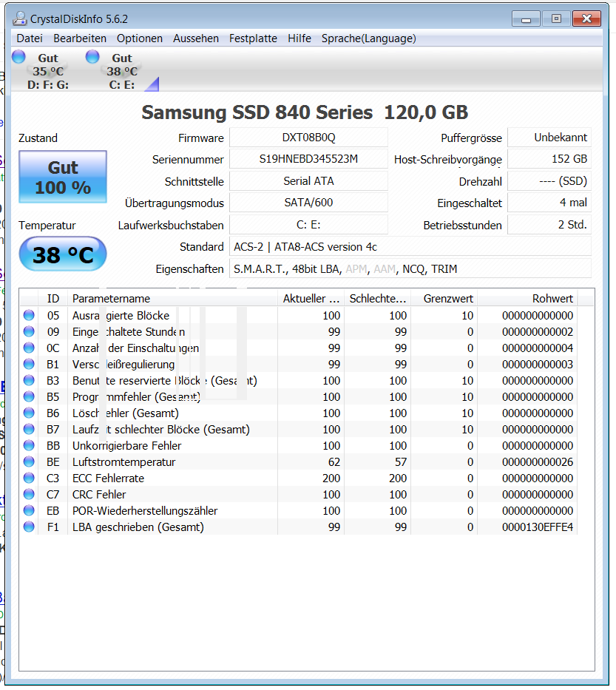
Task: Open the Sprache(Language) menu
Action: pyautogui.click(x=369, y=38)
